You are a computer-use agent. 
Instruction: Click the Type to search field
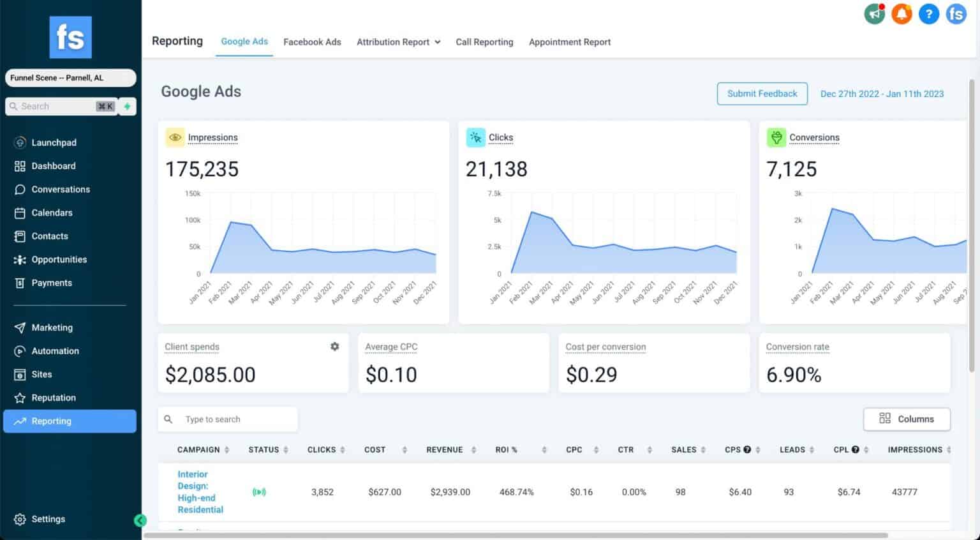[236, 419]
